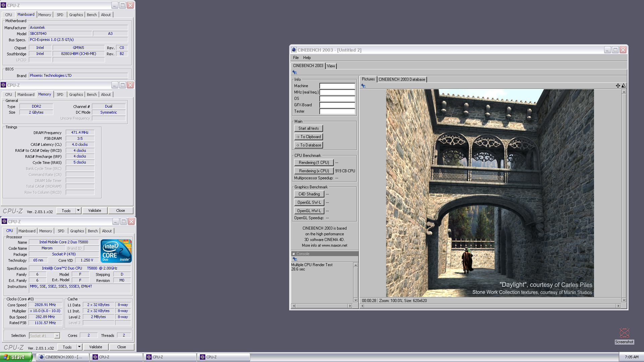Viewport: 644px width, 362px height.
Task: Click the title icon of the top Mainboard CPU-Z window
Action: (3, 5)
